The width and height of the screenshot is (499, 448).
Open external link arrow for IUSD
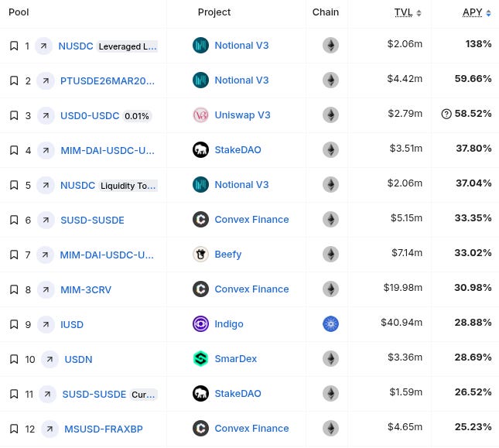point(46,324)
